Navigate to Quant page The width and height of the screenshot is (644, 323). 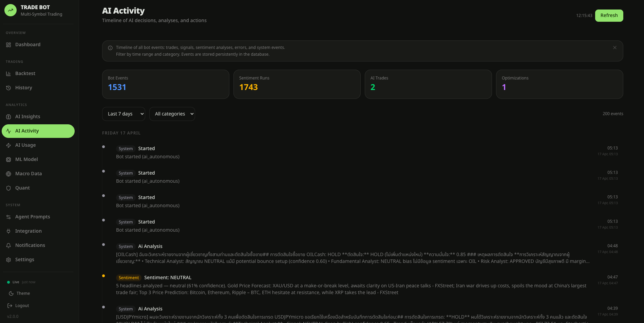point(38,188)
